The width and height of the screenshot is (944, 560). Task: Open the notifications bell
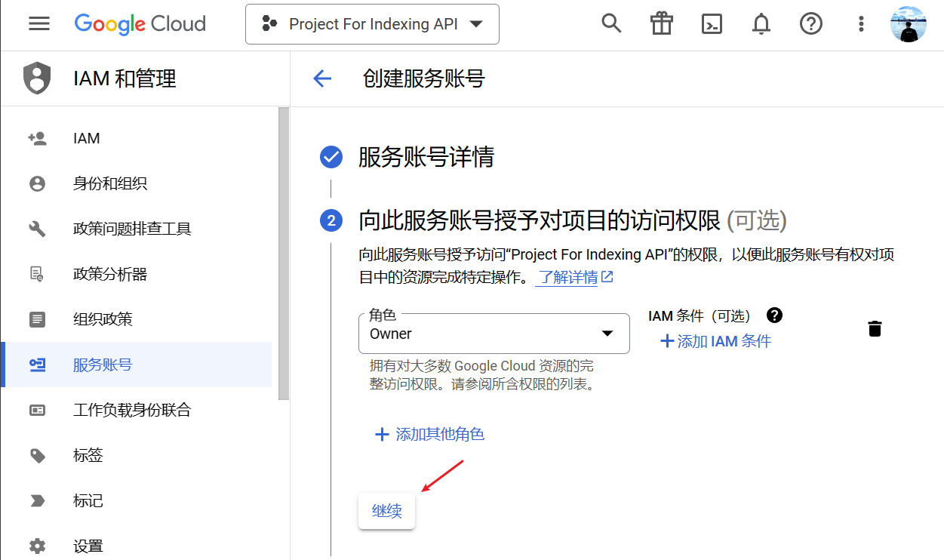(x=761, y=23)
